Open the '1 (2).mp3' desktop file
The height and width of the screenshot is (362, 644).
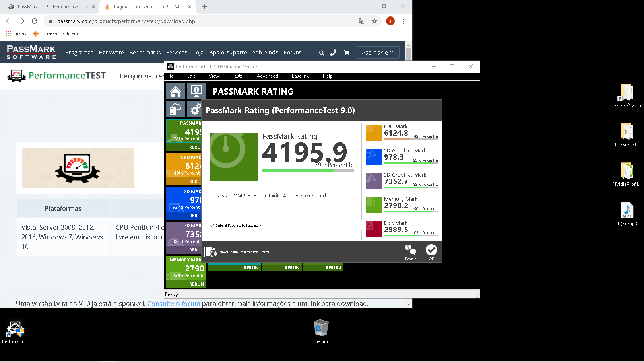[x=627, y=214]
